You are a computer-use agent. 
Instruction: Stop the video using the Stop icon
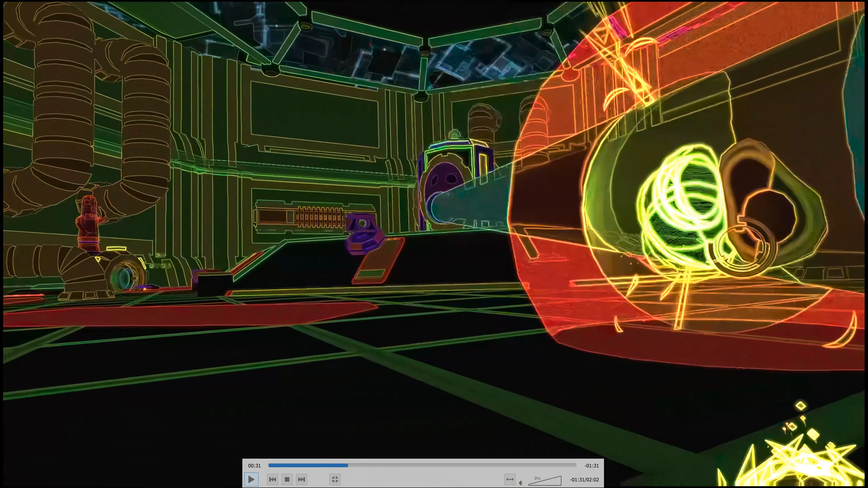click(287, 479)
